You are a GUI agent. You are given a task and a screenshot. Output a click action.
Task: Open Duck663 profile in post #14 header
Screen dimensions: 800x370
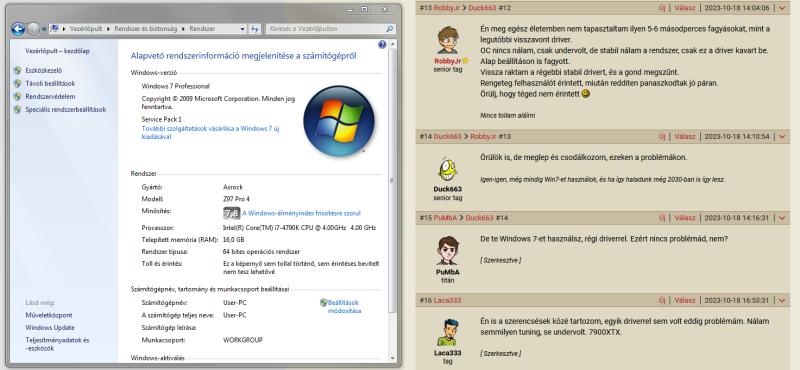[x=447, y=137]
